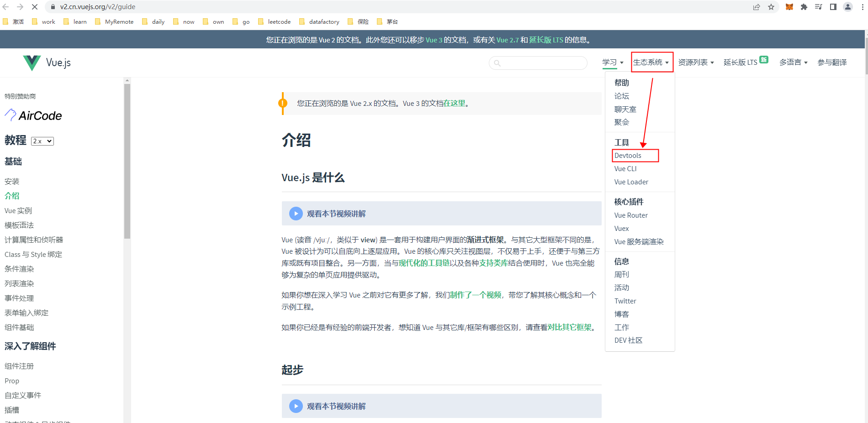Open the media control playlist icon
Viewport: 868px width, 423px height.
(x=819, y=7)
